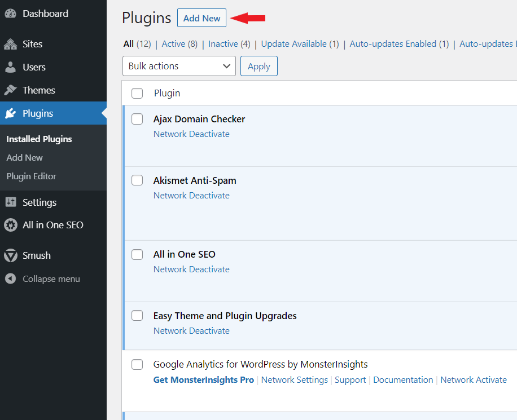This screenshot has width=517, height=420.
Task: Click the Dashboard gauge icon
Action: (x=11, y=14)
